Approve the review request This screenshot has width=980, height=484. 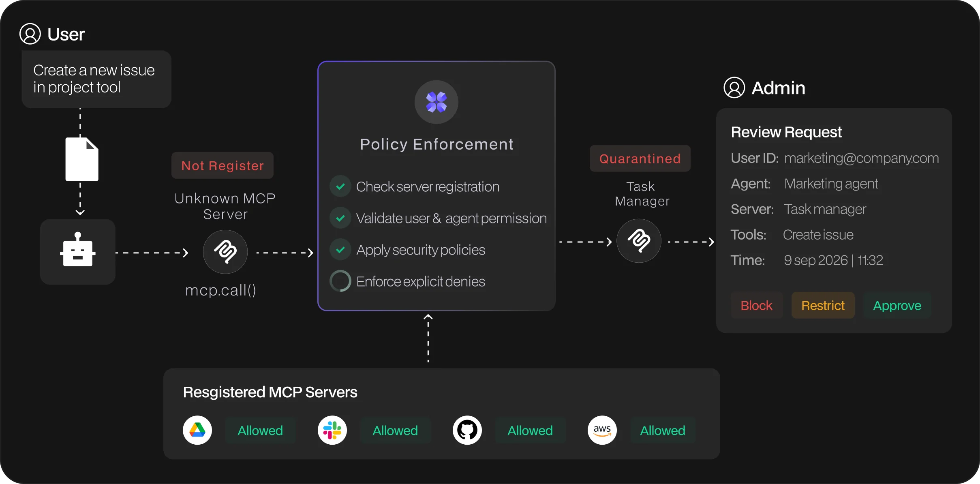[x=897, y=305]
